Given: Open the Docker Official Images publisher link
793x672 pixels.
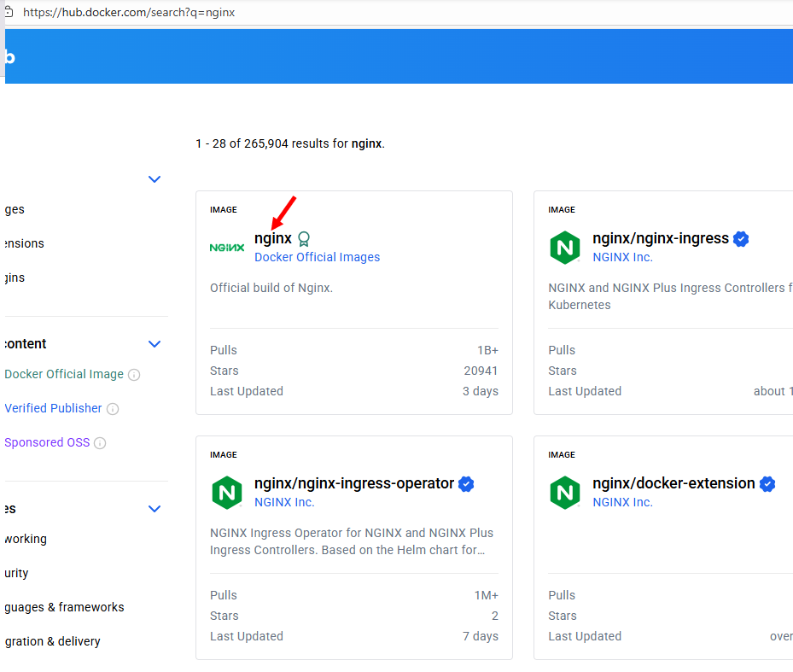Looking at the screenshot, I should click(317, 257).
